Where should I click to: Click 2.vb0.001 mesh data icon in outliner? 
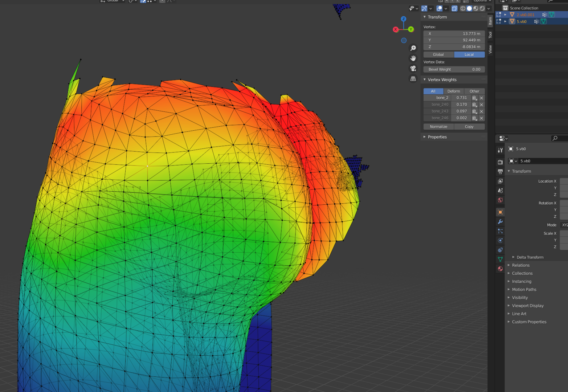pyautogui.click(x=552, y=15)
